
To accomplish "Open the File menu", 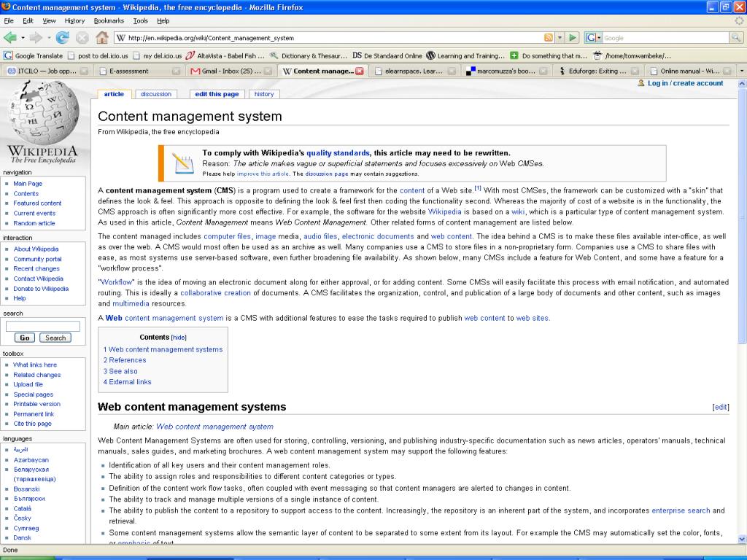I will point(9,21).
